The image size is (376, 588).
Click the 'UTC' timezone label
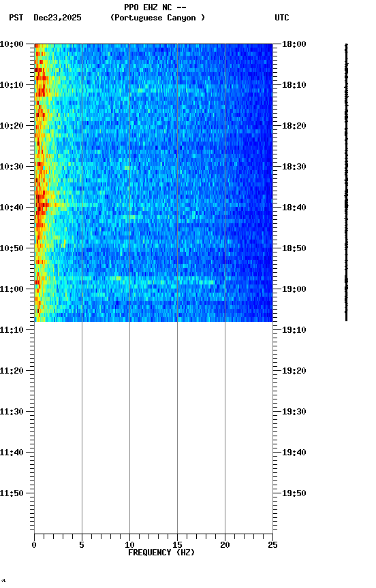coord(282,18)
